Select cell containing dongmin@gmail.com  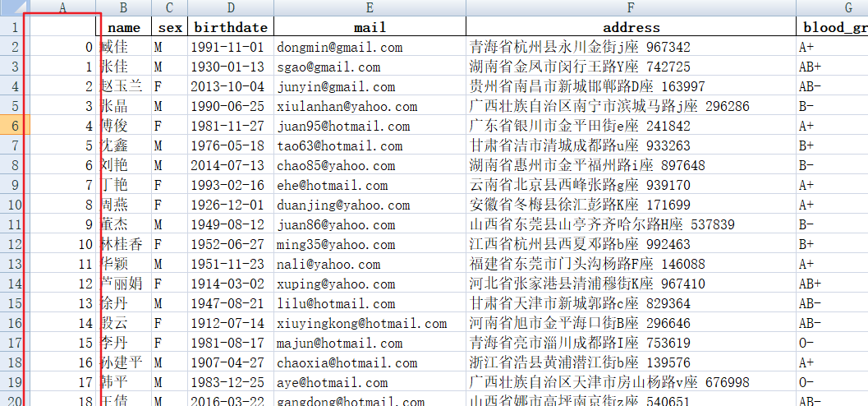click(x=370, y=47)
